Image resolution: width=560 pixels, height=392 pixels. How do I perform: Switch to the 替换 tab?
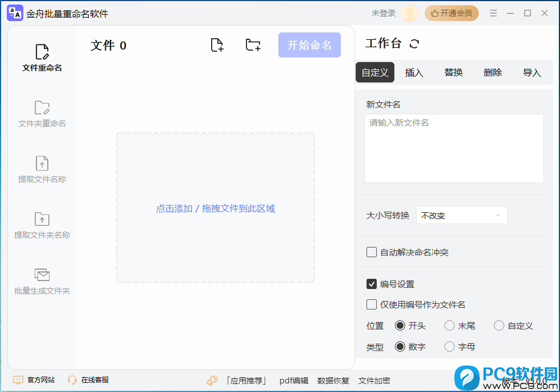tap(454, 73)
